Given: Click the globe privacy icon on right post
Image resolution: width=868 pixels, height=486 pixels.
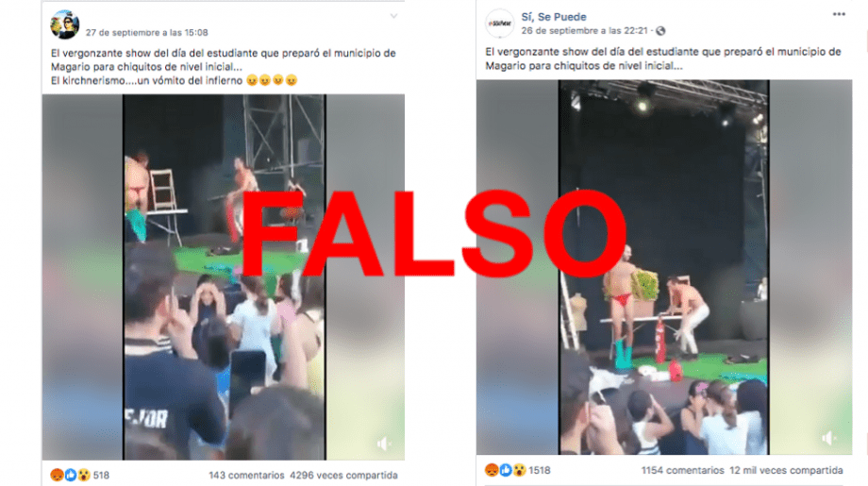Looking at the screenshot, I should click(660, 31).
